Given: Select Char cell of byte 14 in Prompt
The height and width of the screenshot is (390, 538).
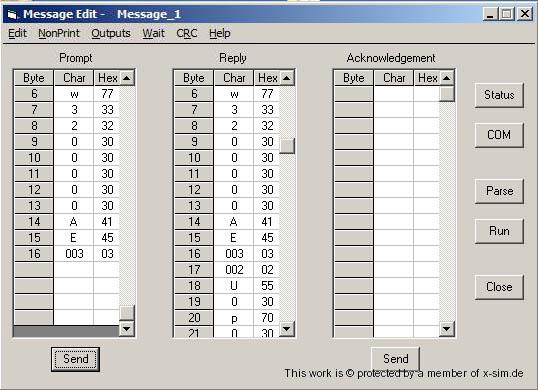Looking at the screenshot, I should tap(74, 222).
